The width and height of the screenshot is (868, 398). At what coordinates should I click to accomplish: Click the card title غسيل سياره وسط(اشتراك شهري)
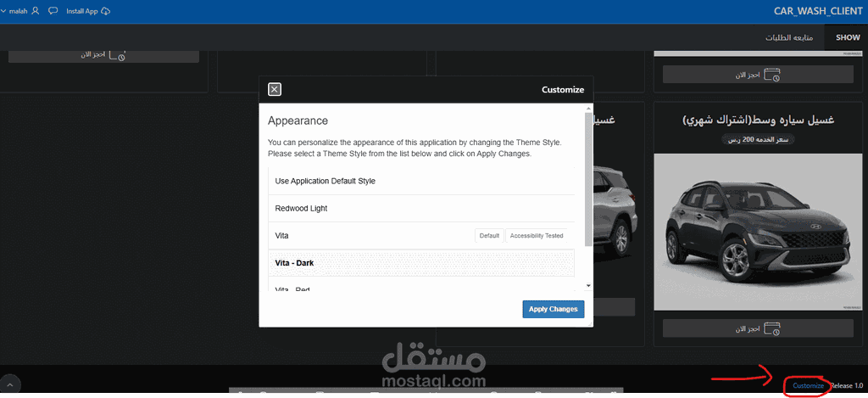pyautogui.click(x=759, y=121)
